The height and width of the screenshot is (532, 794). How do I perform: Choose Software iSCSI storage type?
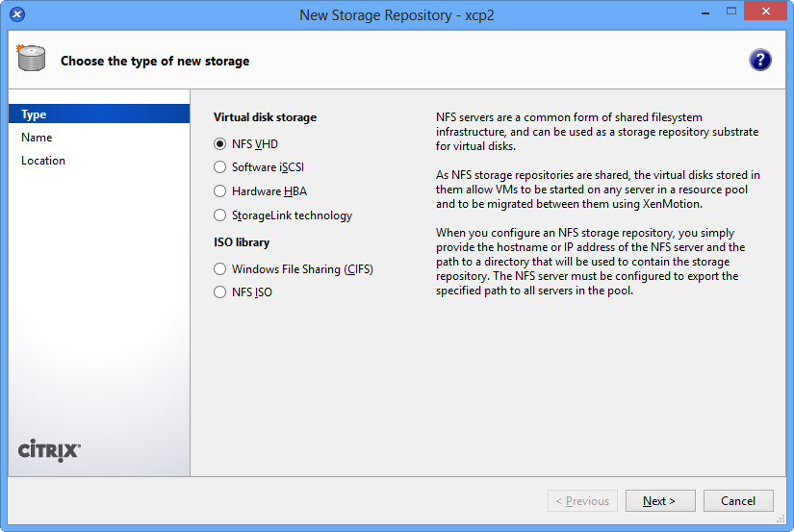220,167
